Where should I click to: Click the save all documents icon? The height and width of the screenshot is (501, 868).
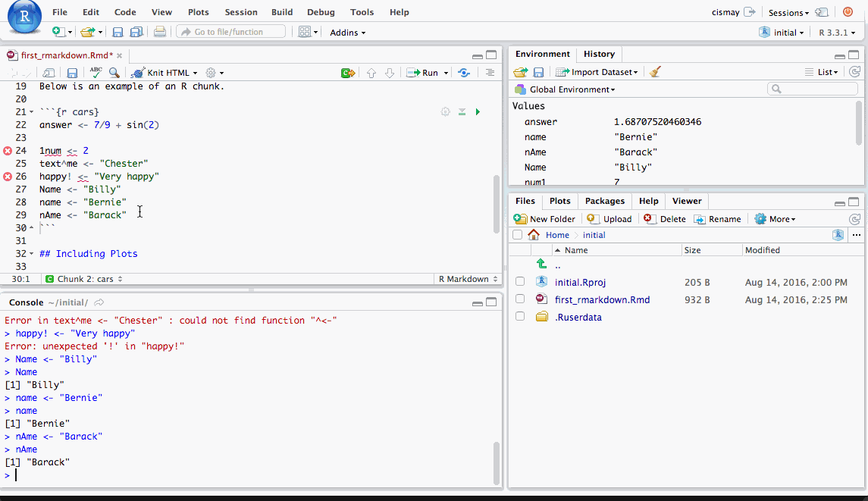[x=136, y=32]
